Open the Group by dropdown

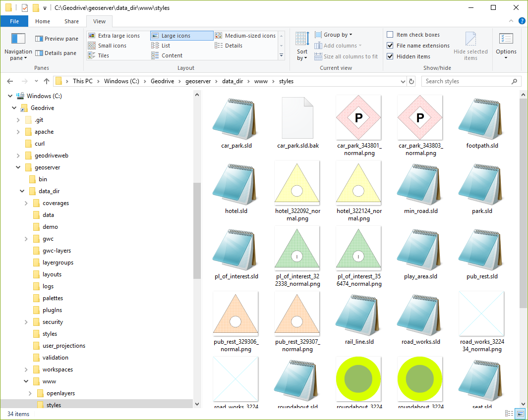coord(333,35)
